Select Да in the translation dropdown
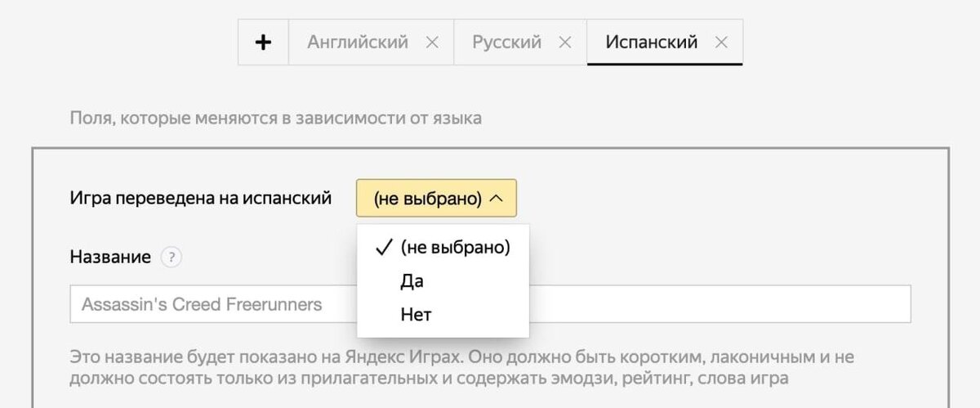Image resolution: width=980 pixels, height=408 pixels. [412, 281]
